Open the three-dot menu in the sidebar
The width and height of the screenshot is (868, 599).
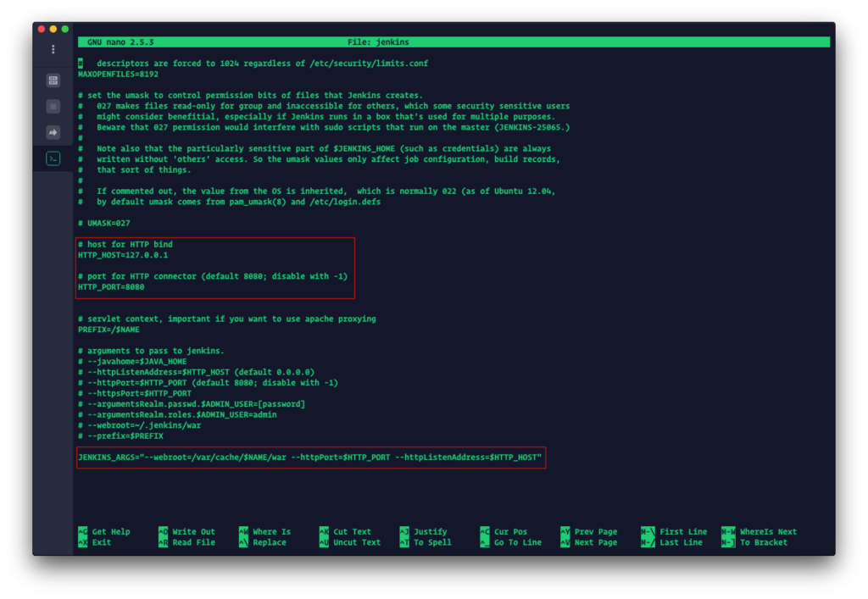[x=53, y=50]
